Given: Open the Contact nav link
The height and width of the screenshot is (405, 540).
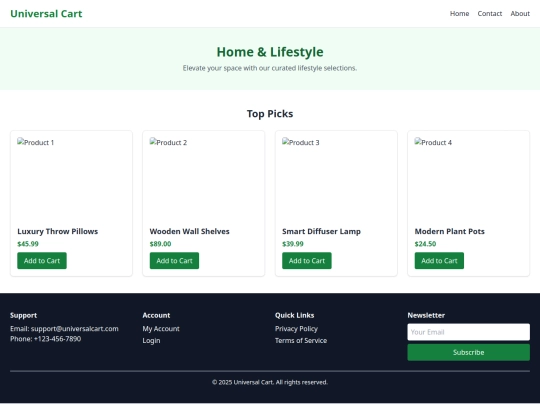Looking at the screenshot, I should [489, 14].
